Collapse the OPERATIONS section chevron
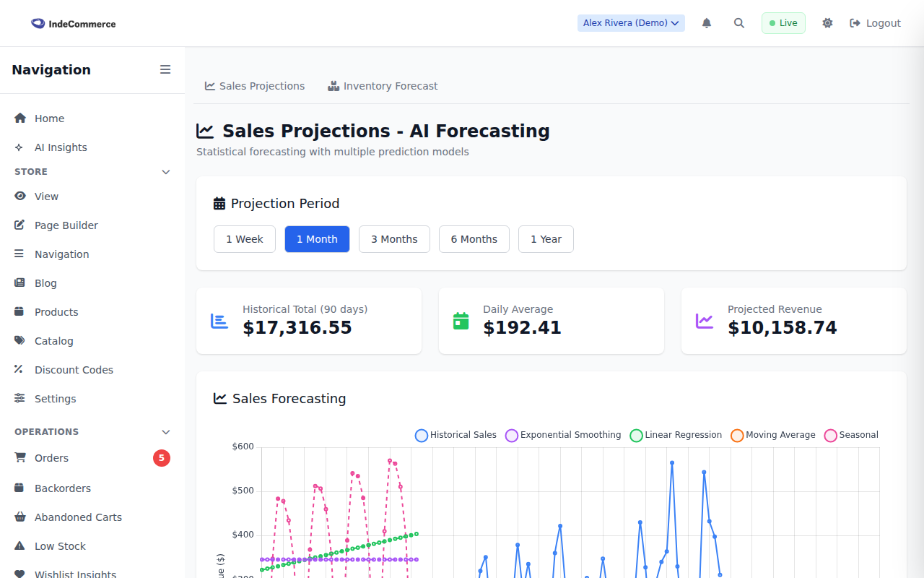 166,432
